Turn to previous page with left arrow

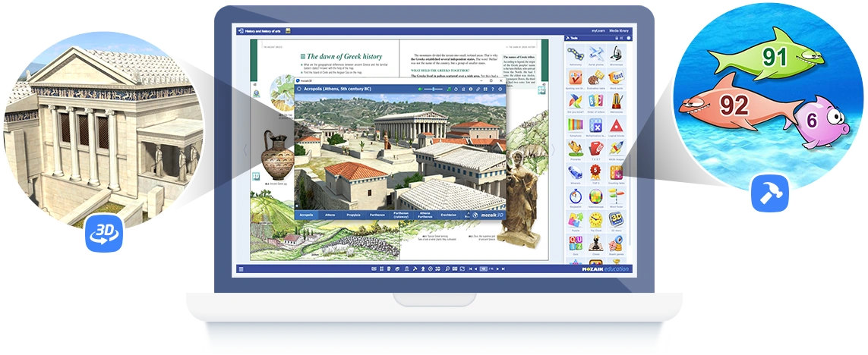click(x=246, y=149)
